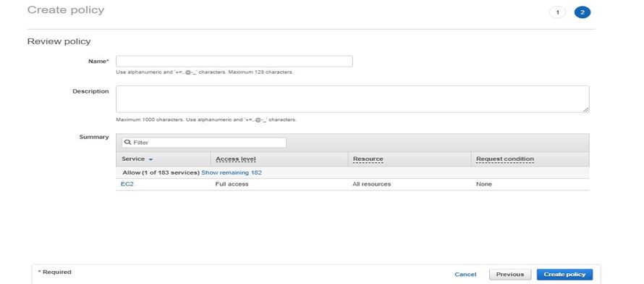Click the Summary Filter search field

[204, 143]
